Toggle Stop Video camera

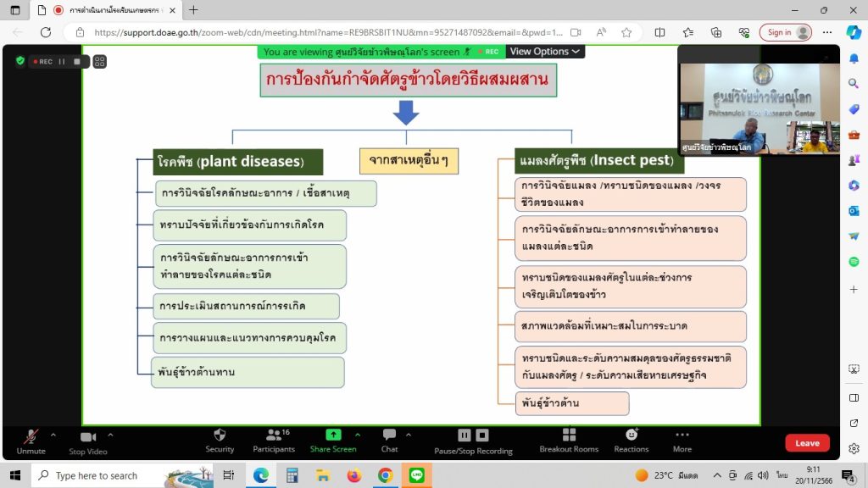click(x=88, y=436)
